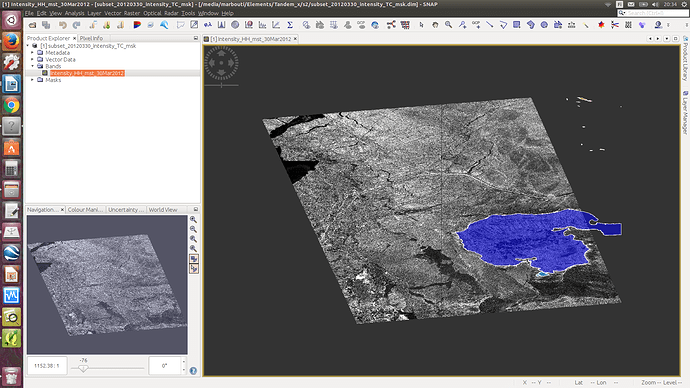Click the Navigation zoom slider handle
This screenshot has width=690, height=388.
tap(83, 369)
